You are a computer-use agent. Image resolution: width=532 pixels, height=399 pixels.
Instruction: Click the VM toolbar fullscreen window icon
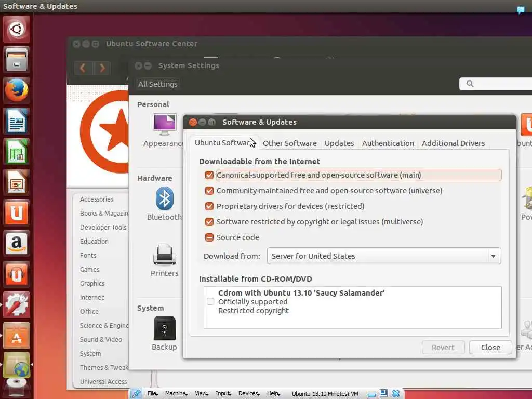click(x=384, y=393)
